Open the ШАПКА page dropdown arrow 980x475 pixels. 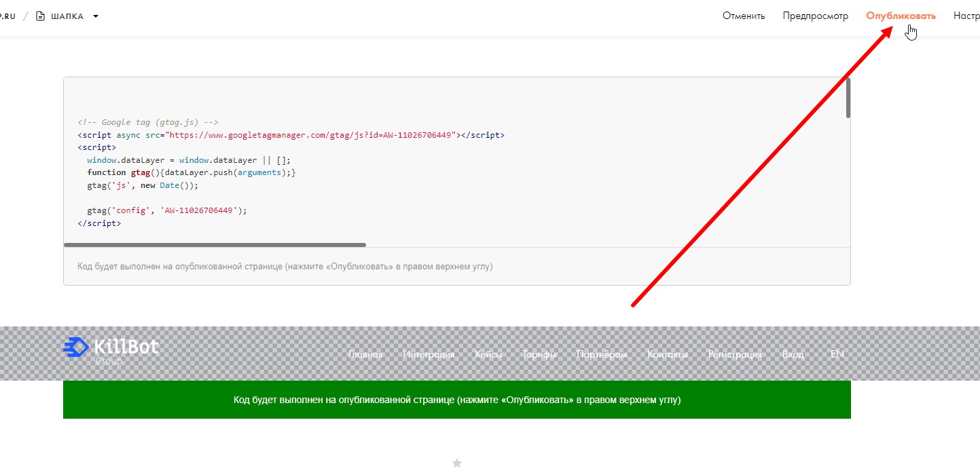click(96, 16)
